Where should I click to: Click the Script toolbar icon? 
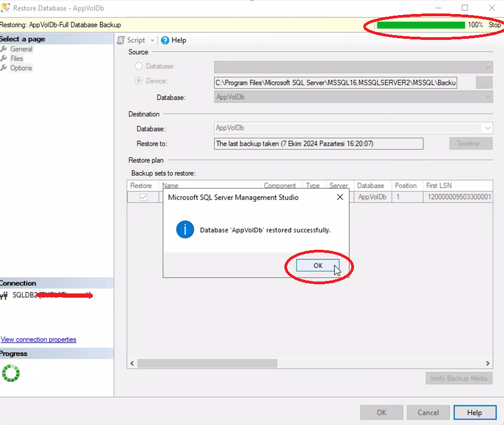tap(121, 40)
